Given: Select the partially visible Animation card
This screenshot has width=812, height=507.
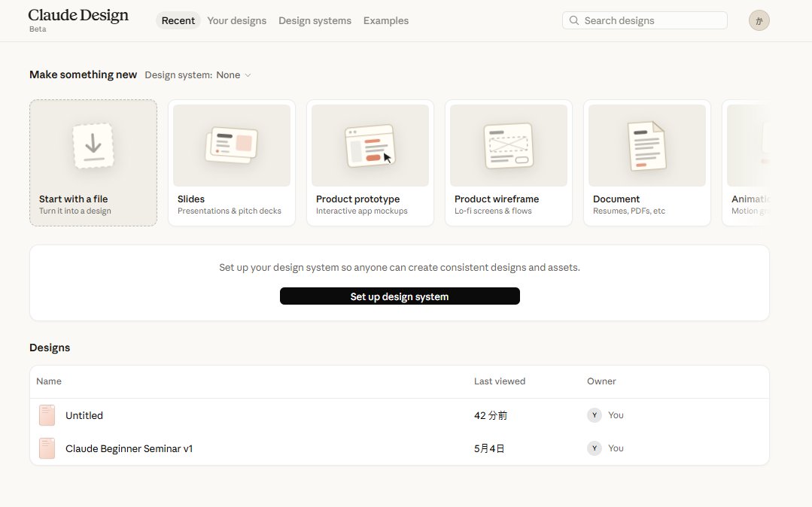Looking at the screenshot, I should pos(746,162).
